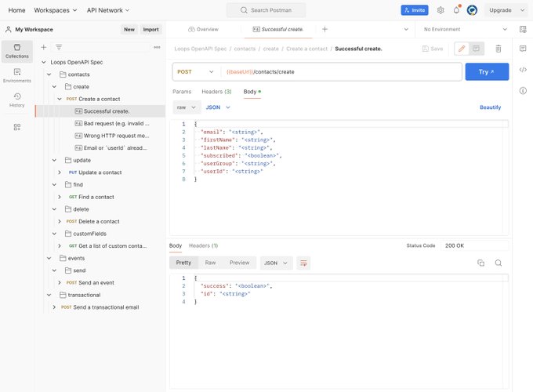Click the Search Postman field
Viewport: 533px width, 392px height.
click(266, 10)
